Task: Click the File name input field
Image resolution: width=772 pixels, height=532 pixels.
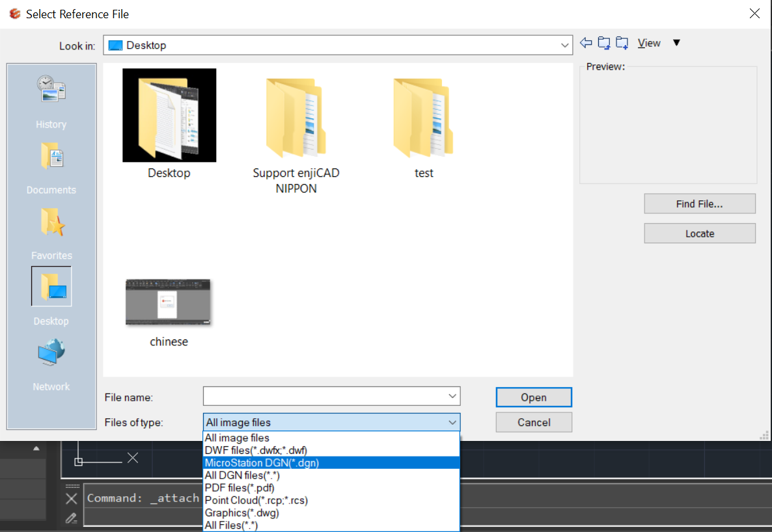Action: (x=324, y=396)
